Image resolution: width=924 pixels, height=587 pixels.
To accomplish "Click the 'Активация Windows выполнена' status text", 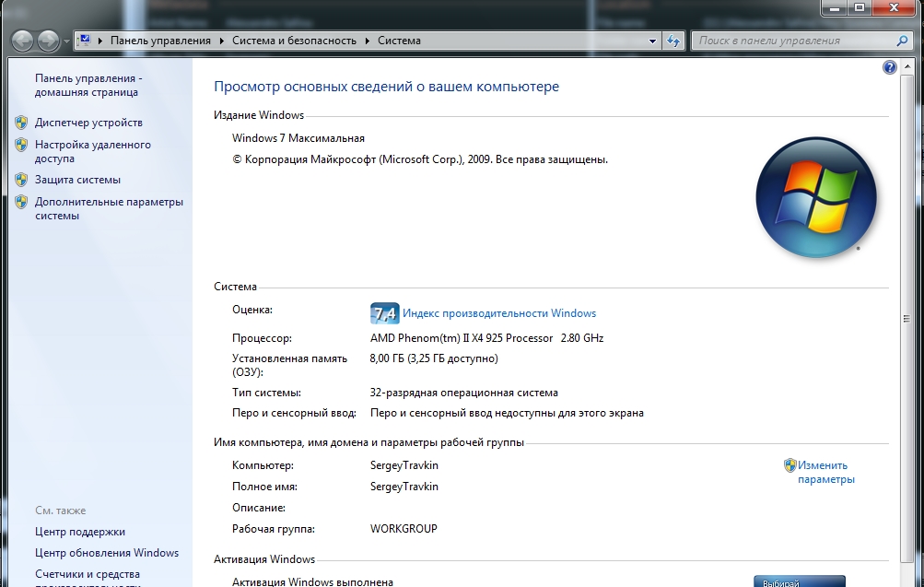I will (312, 581).
